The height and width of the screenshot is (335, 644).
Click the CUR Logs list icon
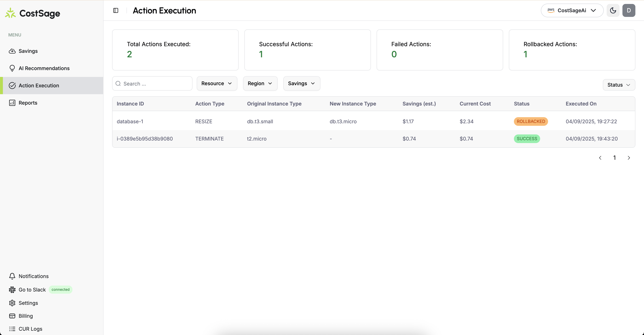click(12, 329)
